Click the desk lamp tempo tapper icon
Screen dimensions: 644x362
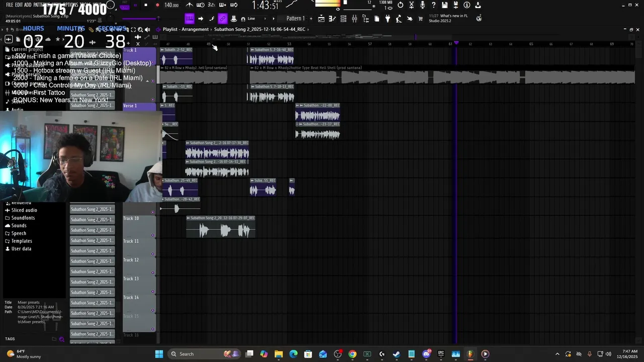[398, 19]
